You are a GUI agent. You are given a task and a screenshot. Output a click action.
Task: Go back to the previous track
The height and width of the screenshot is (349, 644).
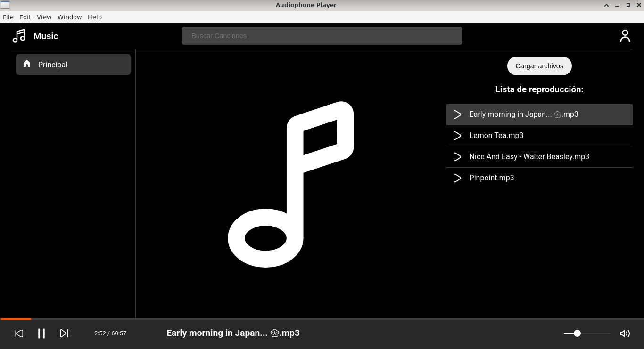pyautogui.click(x=19, y=333)
